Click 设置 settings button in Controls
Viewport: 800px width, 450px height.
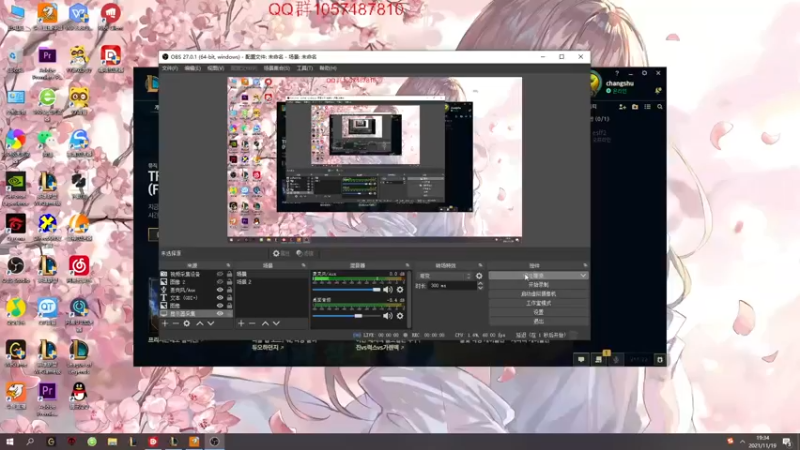coord(538,312)
